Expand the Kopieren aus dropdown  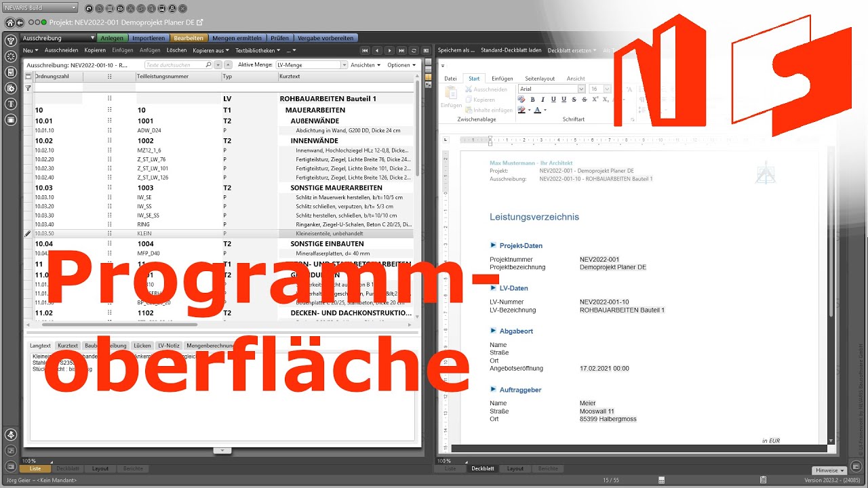(210, 50)
